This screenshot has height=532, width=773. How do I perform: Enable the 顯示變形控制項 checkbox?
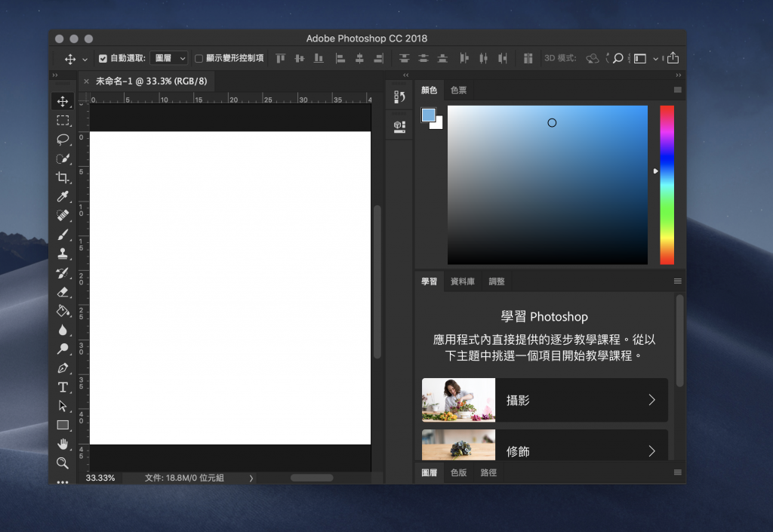tap(199, 59)
